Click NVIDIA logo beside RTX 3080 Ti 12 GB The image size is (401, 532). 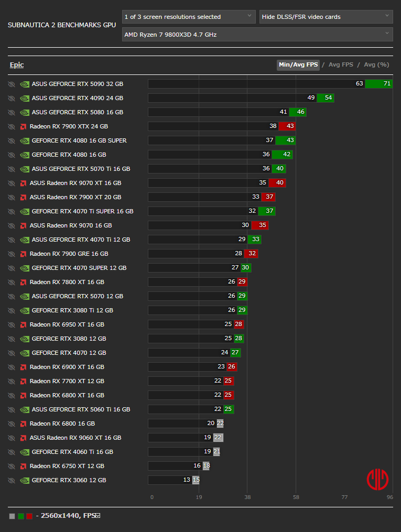[25, 311]
